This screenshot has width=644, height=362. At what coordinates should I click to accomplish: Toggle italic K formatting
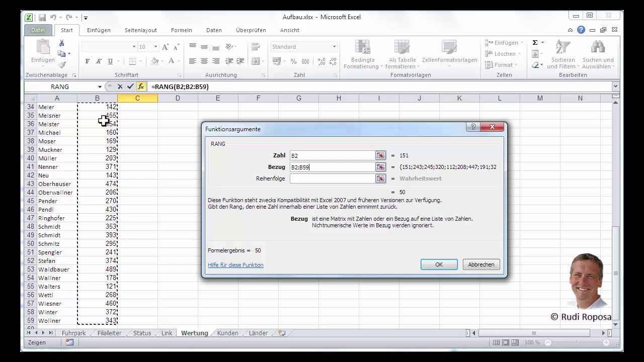point(99,61)
